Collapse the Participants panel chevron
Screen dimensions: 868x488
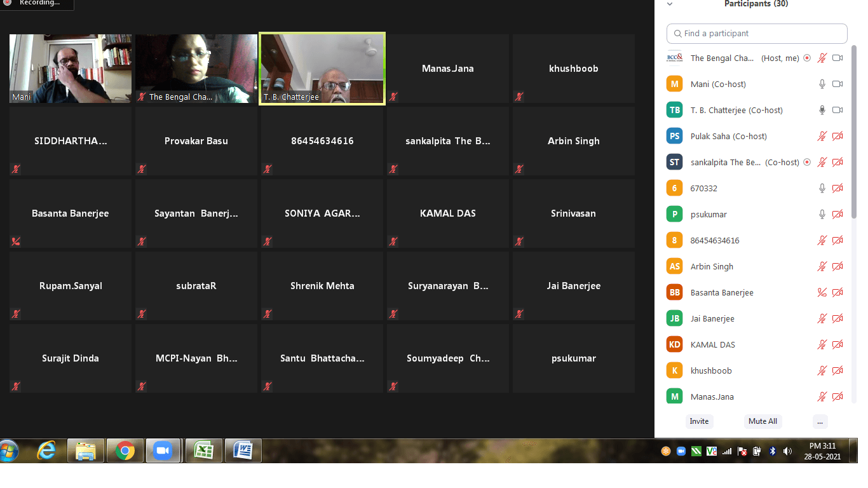coord(669,4)
